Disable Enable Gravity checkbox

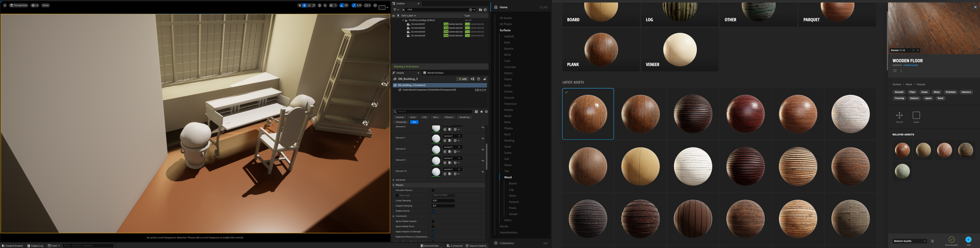433,211
